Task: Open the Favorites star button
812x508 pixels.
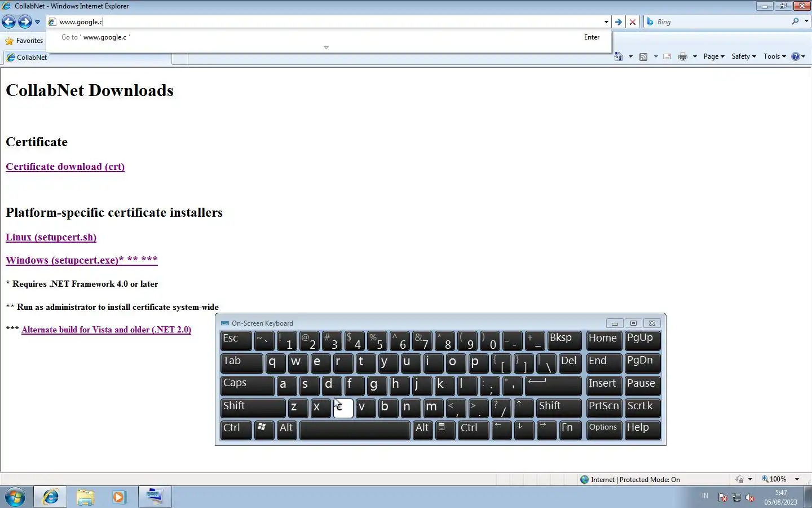Action: coord(24,41)
